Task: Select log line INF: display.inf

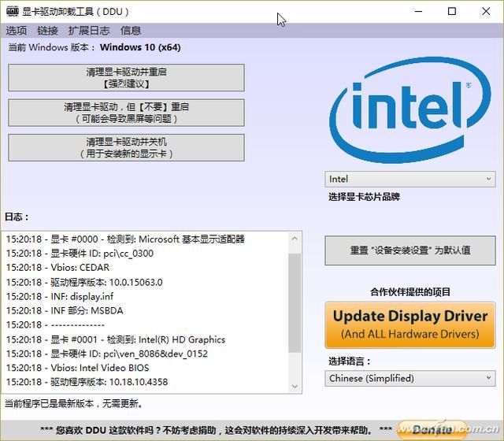Action: 60,296
